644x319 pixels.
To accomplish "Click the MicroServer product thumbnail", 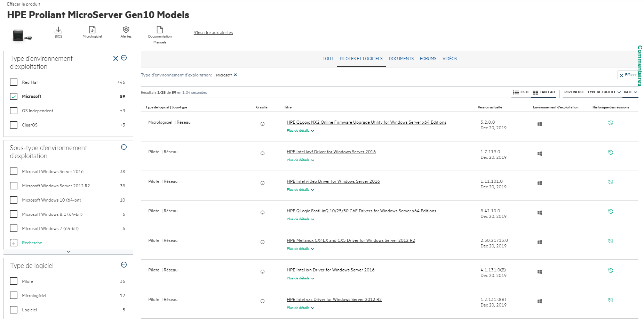I will (22, 35).
